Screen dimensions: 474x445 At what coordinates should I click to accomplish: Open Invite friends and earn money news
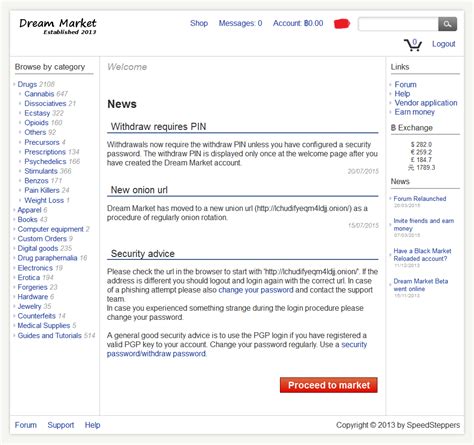(x=423, y=225)
